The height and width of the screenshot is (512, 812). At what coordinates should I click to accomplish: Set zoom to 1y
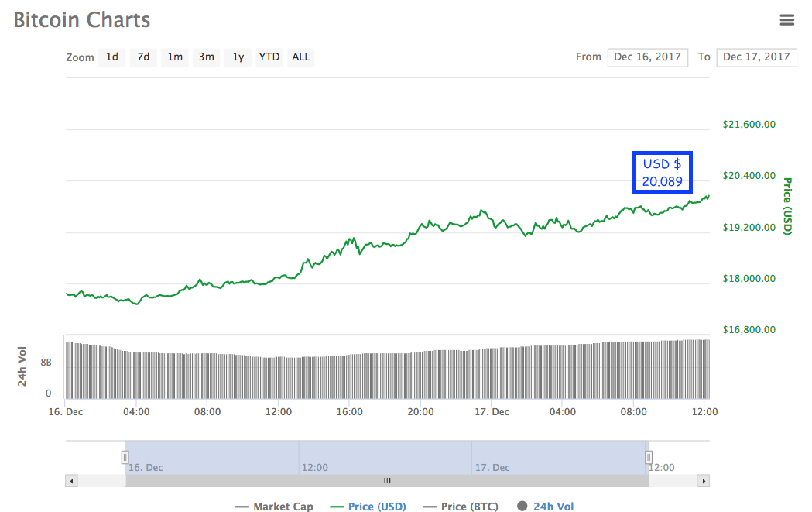click(x=238, y=57)
